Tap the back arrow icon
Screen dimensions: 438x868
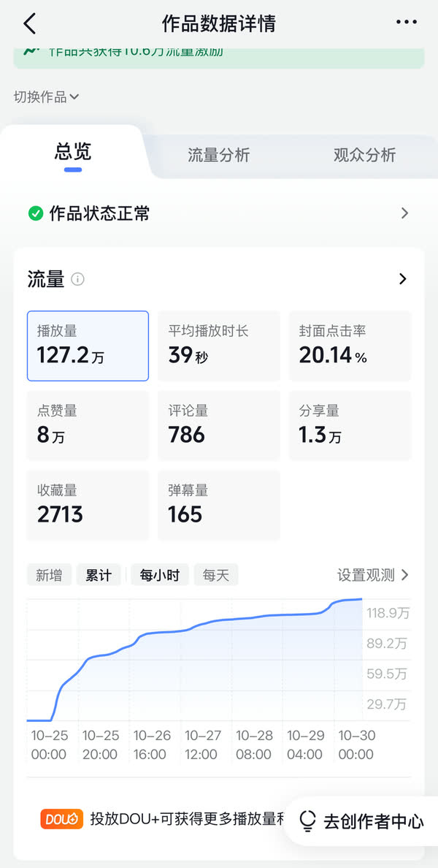point(29,23)
